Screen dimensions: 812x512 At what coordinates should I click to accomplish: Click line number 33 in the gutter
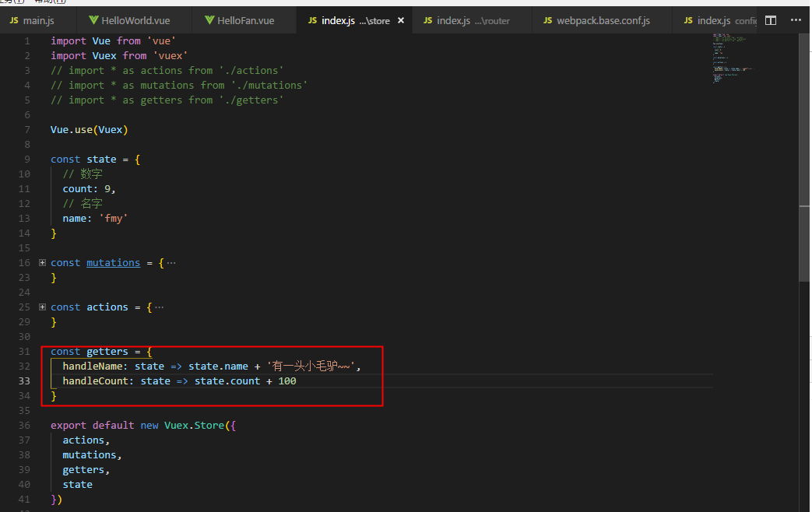click(x=24, y=381)
